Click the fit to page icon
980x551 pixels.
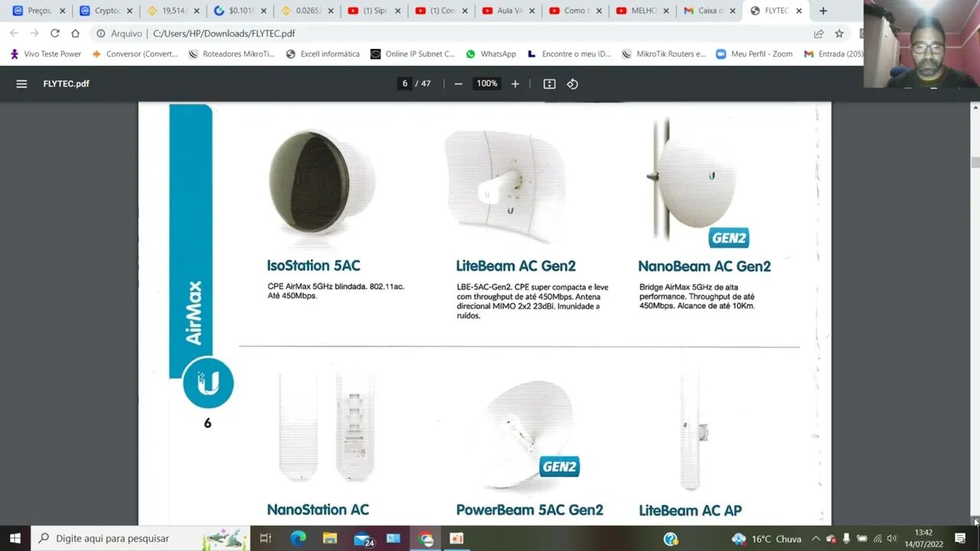click(549, 83)
